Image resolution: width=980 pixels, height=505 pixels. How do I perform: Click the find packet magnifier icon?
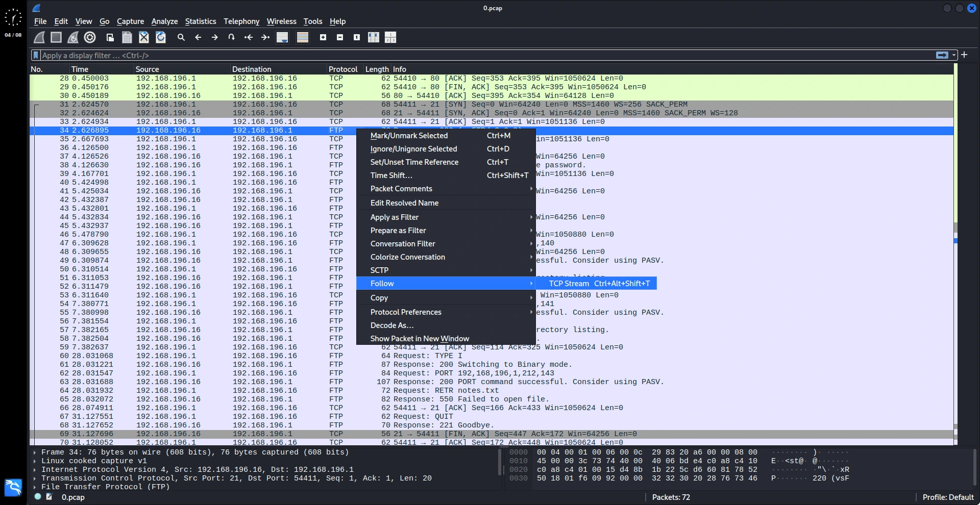pos(181,37)
